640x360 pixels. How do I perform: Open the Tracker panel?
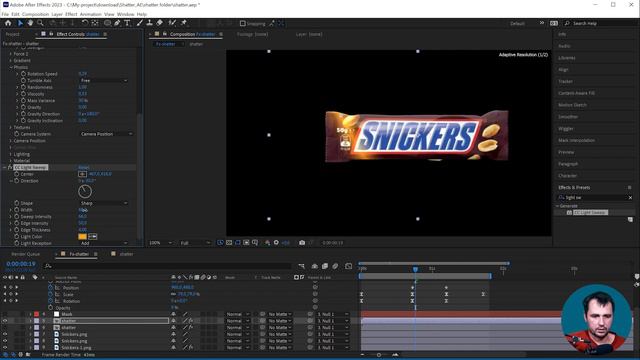pos(565,81)
